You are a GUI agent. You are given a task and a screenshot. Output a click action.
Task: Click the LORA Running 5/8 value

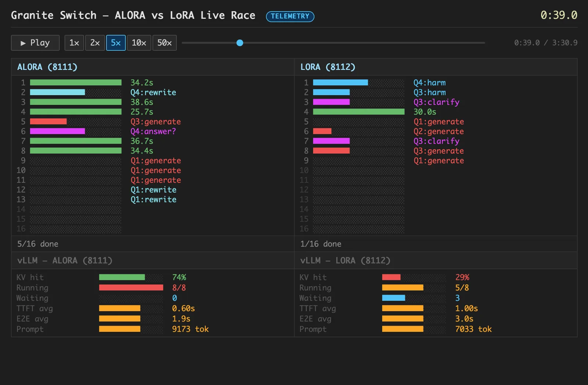[x=462, y=288]
